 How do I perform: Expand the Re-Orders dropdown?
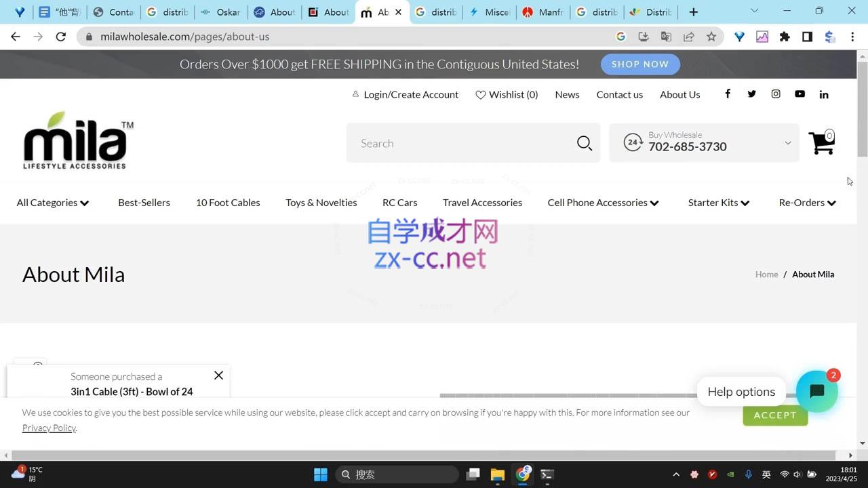pos(808,203)
